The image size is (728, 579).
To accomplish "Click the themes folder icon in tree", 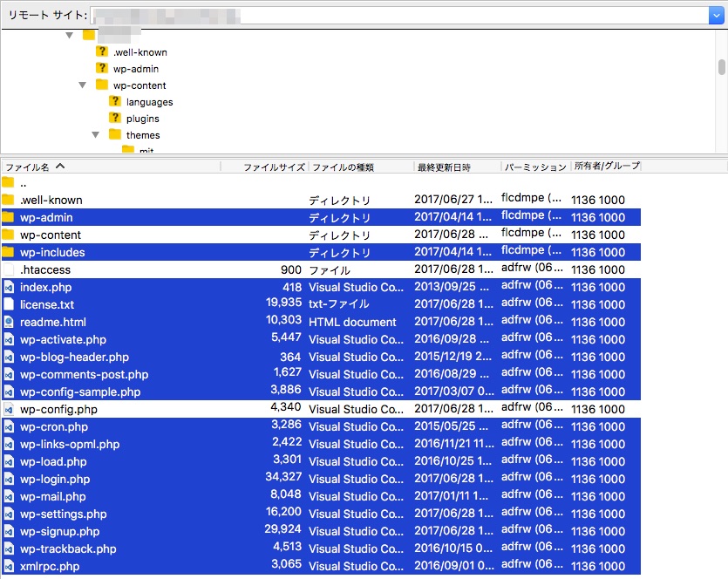I will click(x=114, y=135).
